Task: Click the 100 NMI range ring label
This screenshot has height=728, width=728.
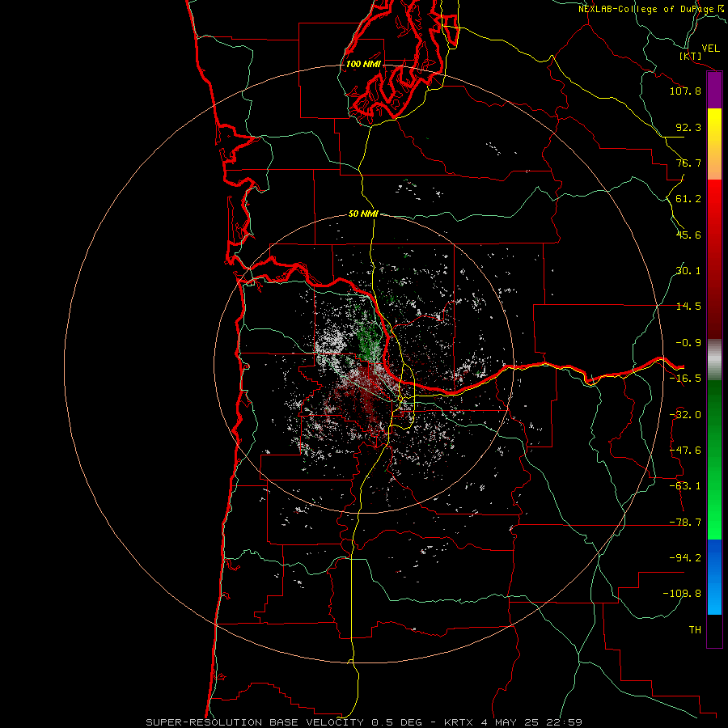Action: [363, 64]
